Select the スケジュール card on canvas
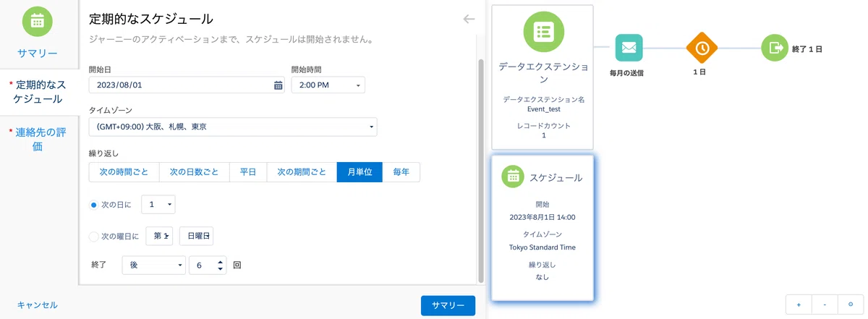This screenshot has height=319, width=868. [x=542, y=227]
